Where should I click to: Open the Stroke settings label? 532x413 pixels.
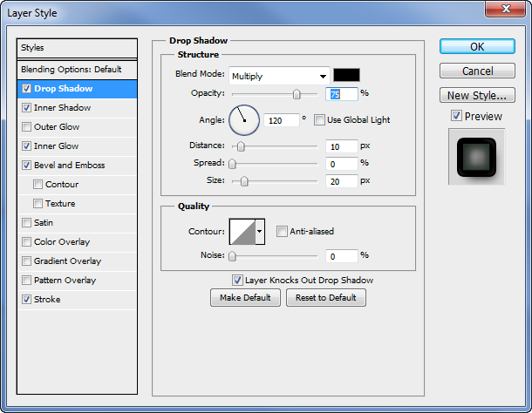47,300
